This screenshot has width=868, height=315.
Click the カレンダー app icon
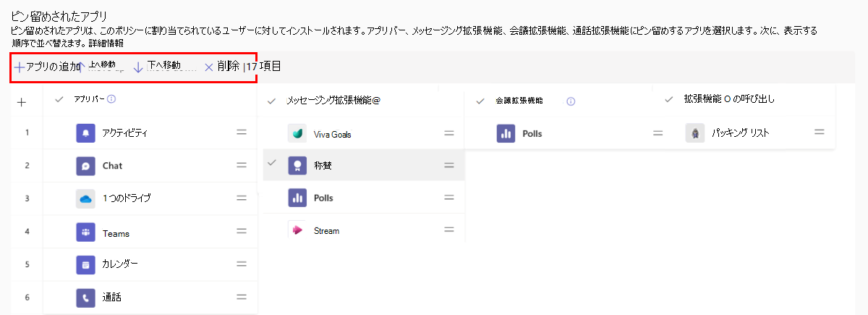click(x=86, y=265)
